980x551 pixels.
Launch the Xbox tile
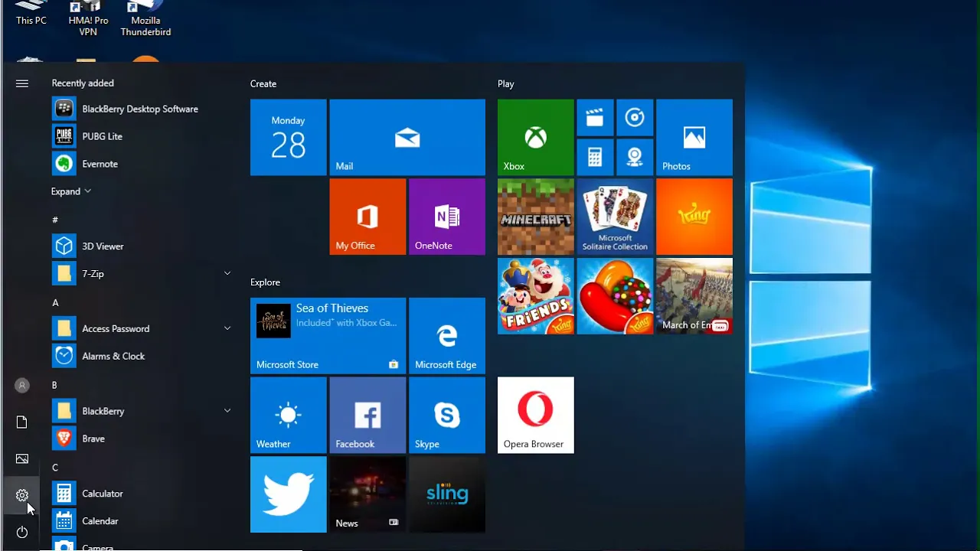pos(536,138)
